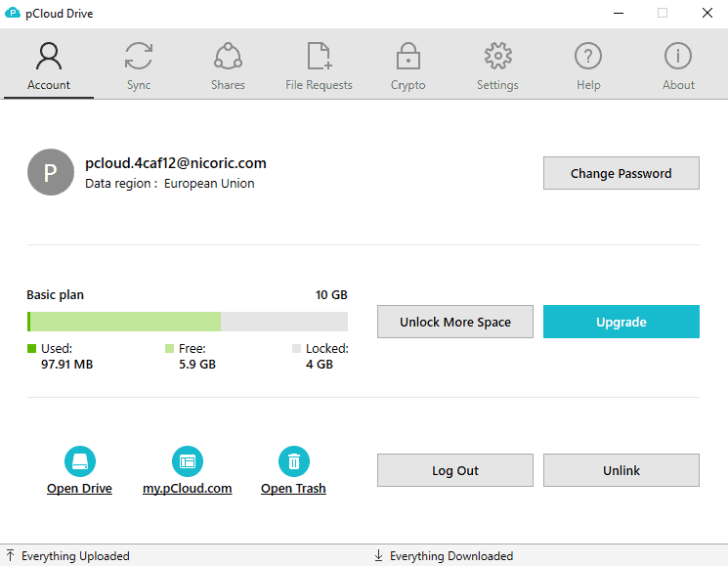
Task: Click the pCloud Drive logo in title bar
Action: coord(13,13)
